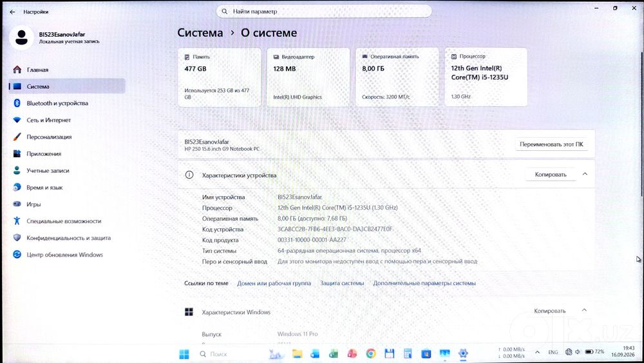Open the Settings gear on the taskbar
Screen dimensions: 644x363
click(x=463, y=353)
